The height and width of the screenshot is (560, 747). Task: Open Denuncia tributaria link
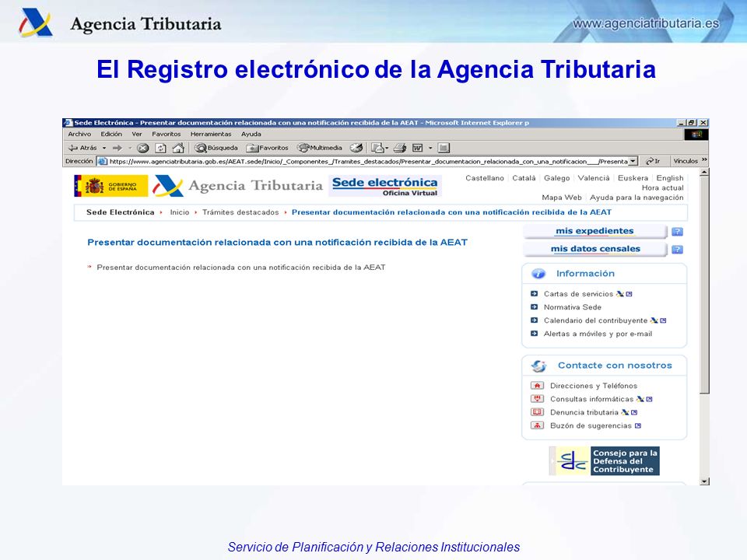584,413
